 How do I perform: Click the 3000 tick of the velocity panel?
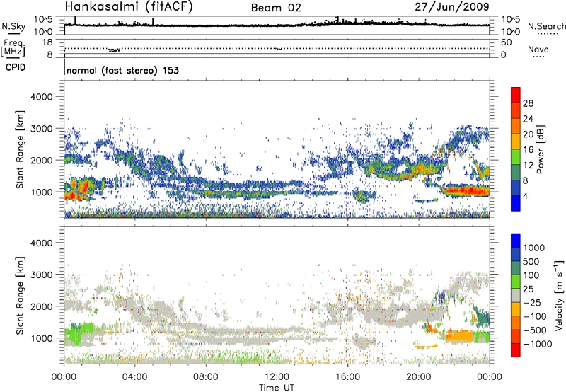42,275
